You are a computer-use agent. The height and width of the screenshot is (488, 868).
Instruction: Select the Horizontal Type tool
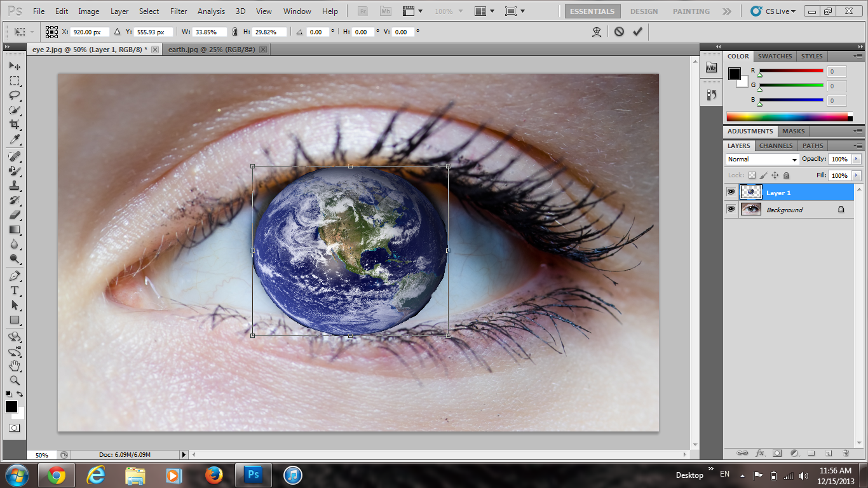[x=14, y=289]
